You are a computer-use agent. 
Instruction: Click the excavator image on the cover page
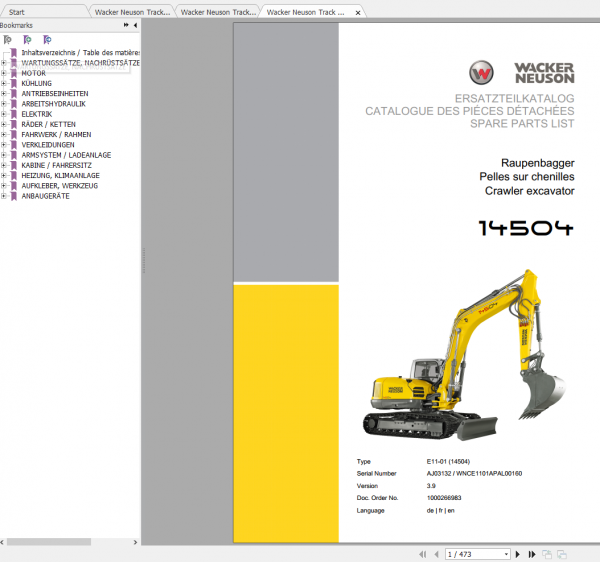pos(464,355)
